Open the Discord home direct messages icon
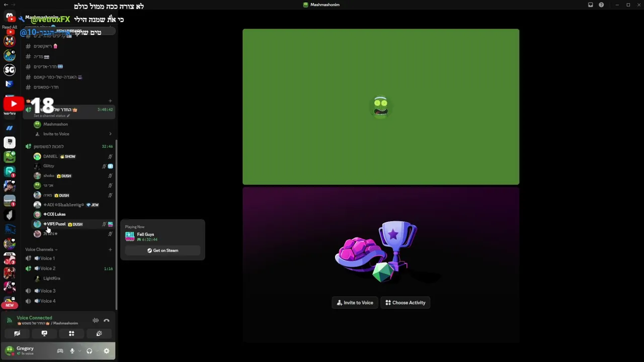644x362 pixels. pos(10,17)
